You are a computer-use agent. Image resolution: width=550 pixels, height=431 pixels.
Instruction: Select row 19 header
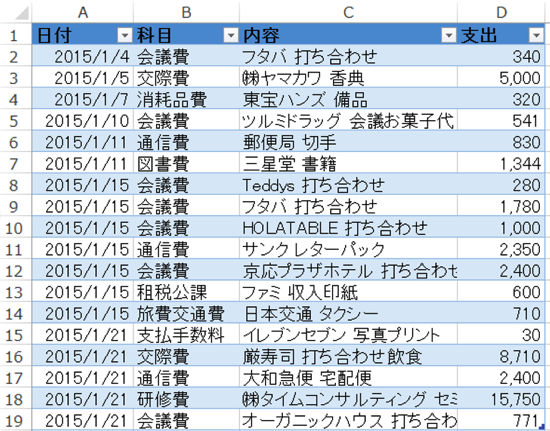[14, 421]
